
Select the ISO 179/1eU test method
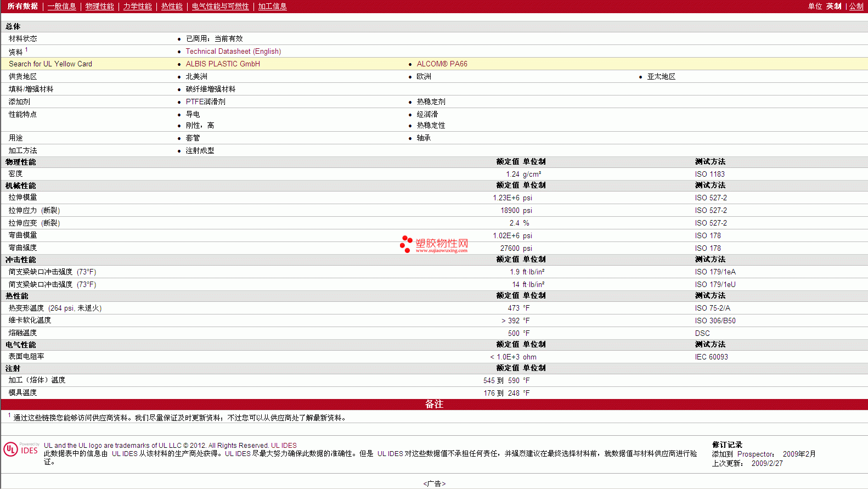715,284
